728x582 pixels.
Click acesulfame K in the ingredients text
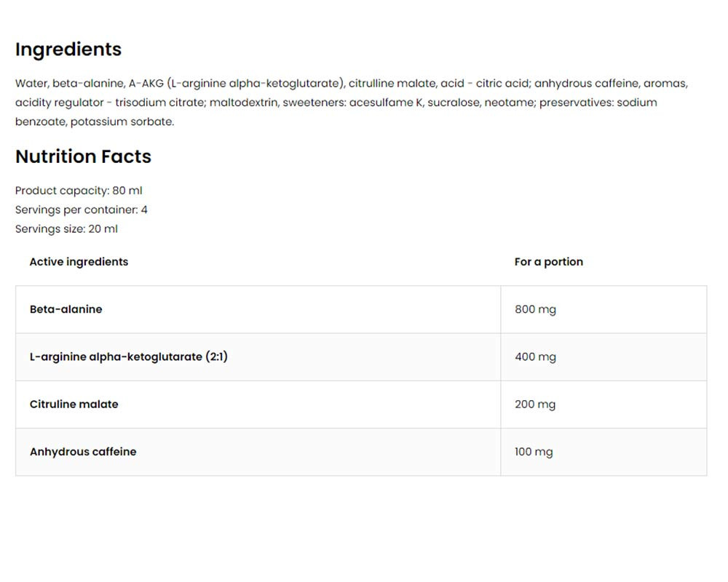coord(386,103)
